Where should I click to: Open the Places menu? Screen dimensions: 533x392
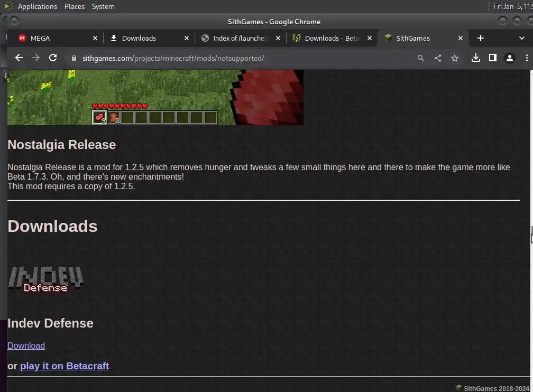(75, 6)
